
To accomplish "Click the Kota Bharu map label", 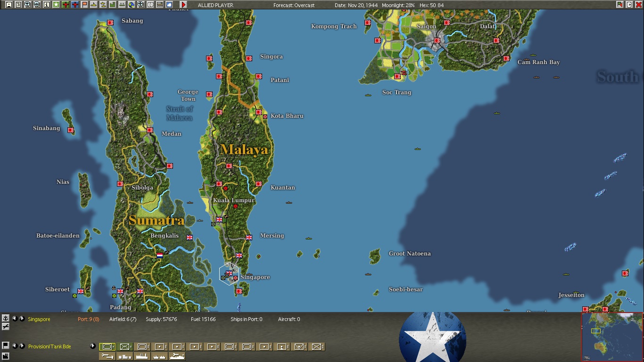I will pos(287,116).
